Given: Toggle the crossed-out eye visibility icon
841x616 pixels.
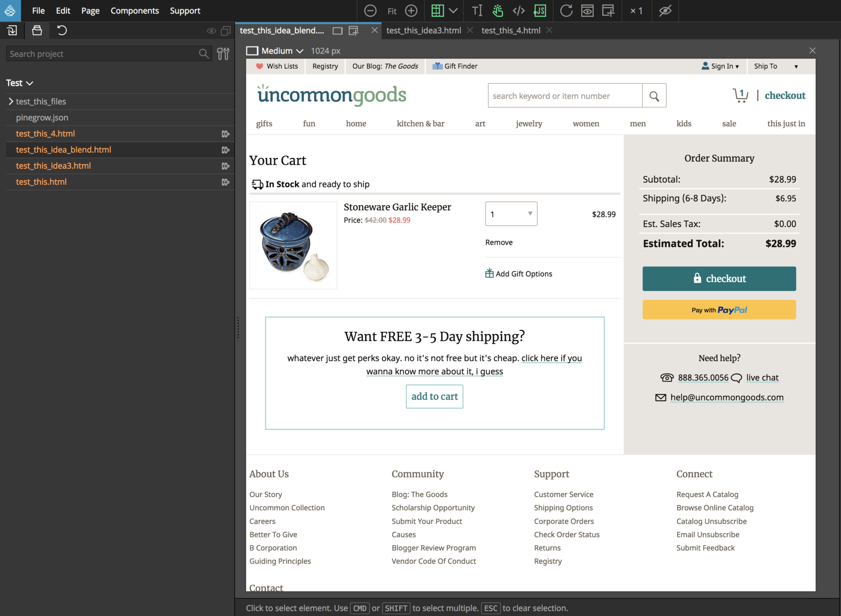Looking at the screenshot, I should click(665, 10).
